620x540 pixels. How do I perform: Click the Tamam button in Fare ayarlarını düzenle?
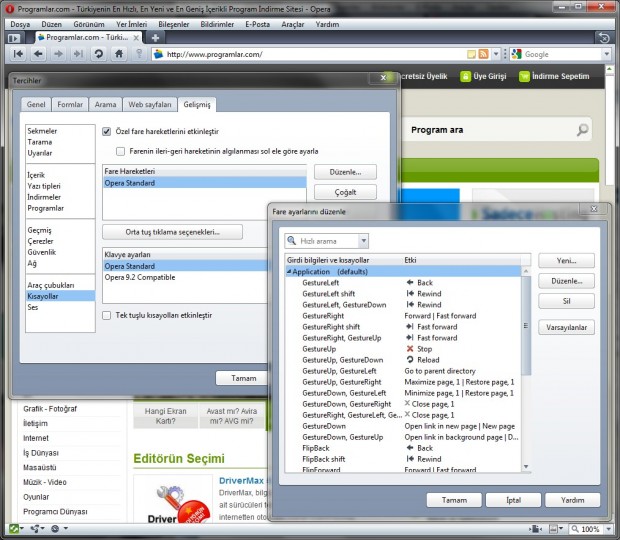coord(454,500)
